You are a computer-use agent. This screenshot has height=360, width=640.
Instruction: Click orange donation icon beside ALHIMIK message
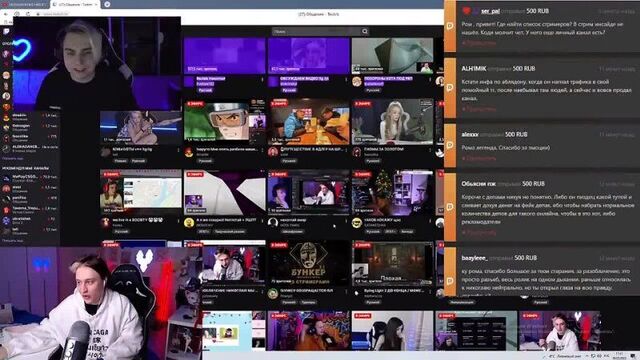(450, 87)
